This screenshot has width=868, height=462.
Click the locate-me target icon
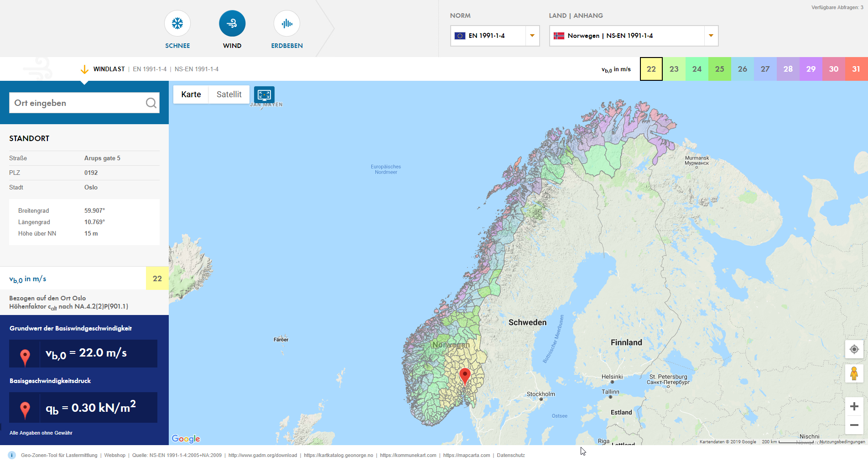(854, 349)
